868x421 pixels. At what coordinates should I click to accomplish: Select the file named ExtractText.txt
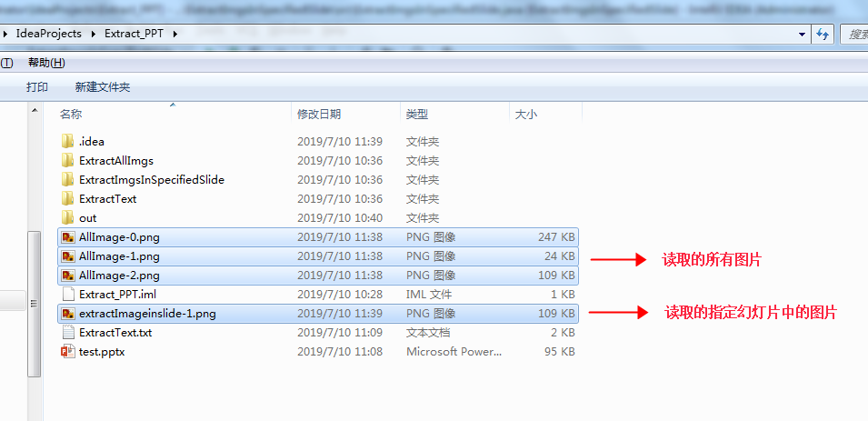coord(115,333)
